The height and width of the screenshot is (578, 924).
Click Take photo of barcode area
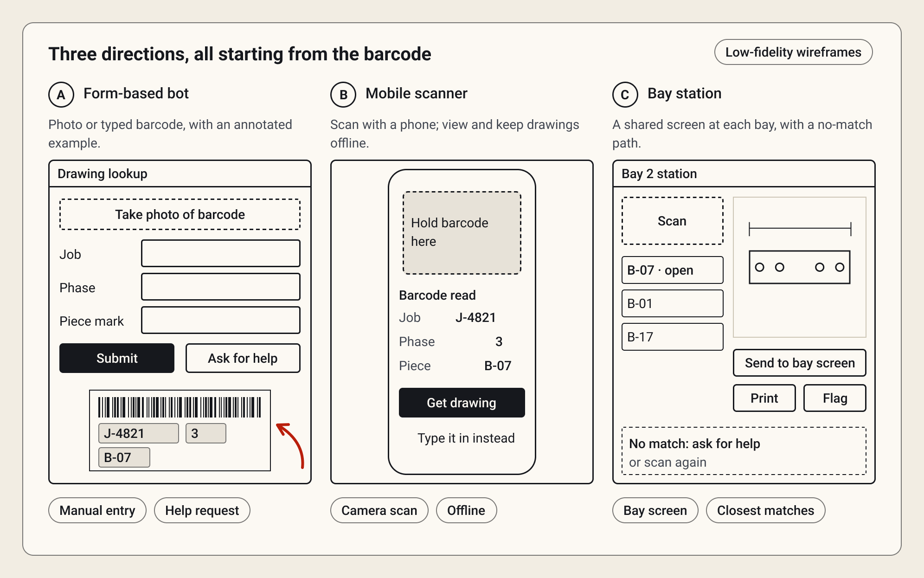[x=180, y=214]
